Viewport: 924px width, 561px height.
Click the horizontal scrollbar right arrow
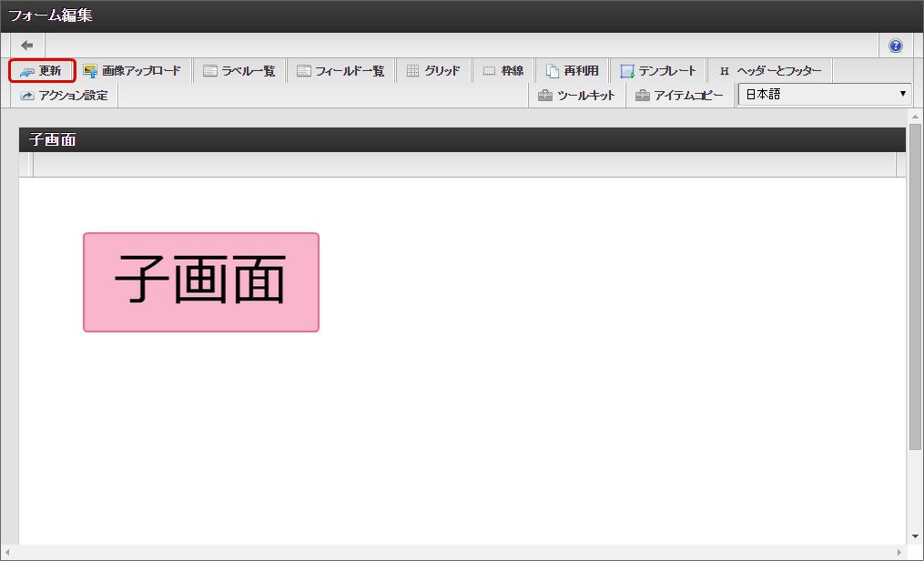pyautogui.click(x=899, y=553)
